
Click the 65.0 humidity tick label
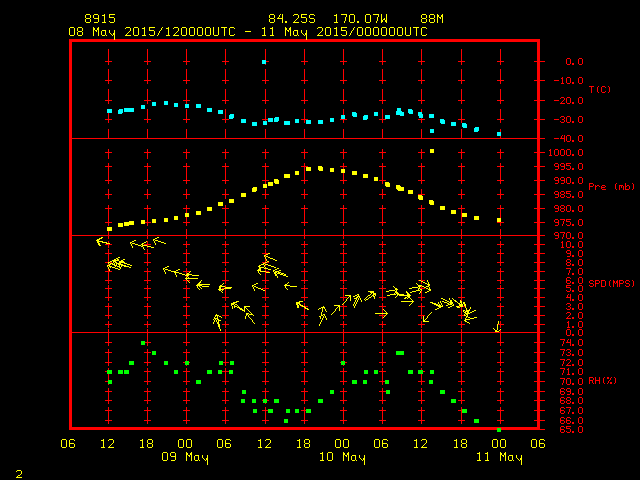pyautogui.click(x=571, y=430)
